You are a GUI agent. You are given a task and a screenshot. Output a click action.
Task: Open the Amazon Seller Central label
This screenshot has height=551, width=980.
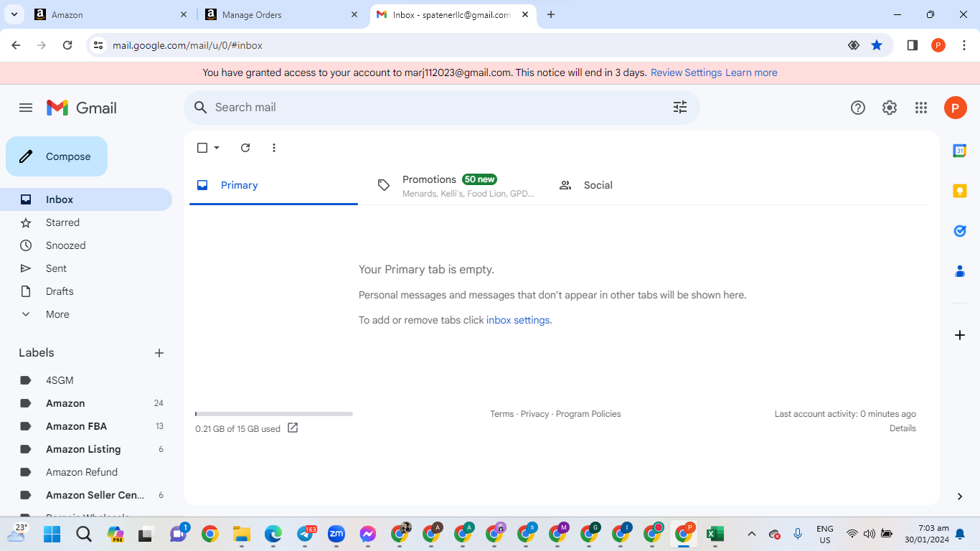(86, 495)
